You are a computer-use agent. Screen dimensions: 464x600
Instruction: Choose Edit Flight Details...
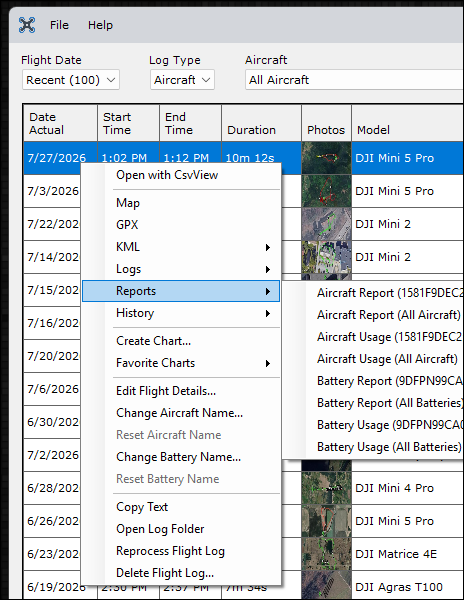181,391
